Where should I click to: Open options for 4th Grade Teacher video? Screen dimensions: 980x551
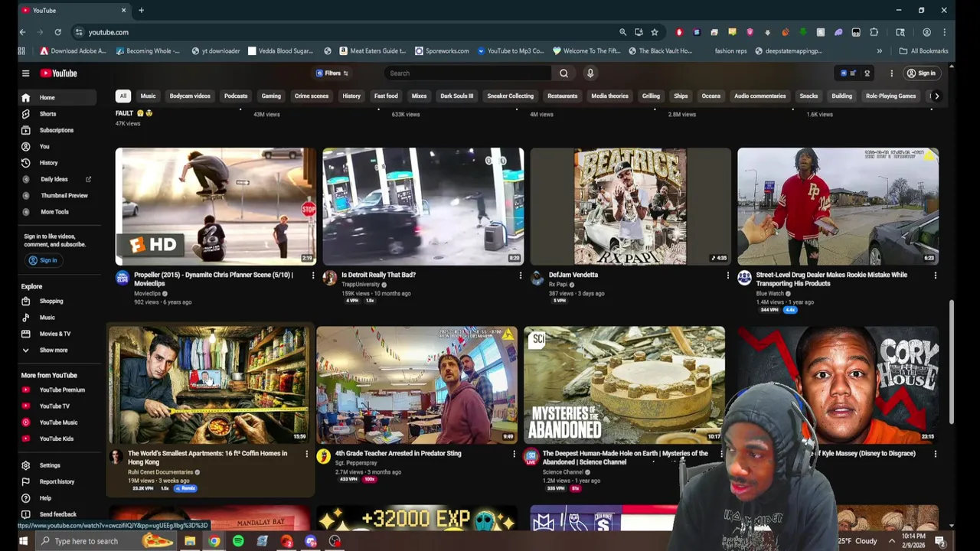click(x=514, y=454)
